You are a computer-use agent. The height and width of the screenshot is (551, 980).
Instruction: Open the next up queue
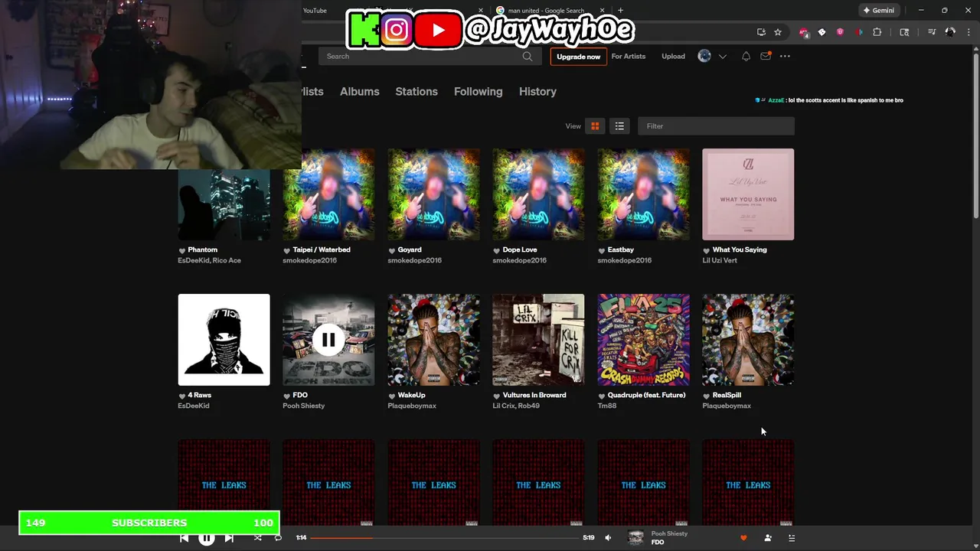click(x=792, y=538)
